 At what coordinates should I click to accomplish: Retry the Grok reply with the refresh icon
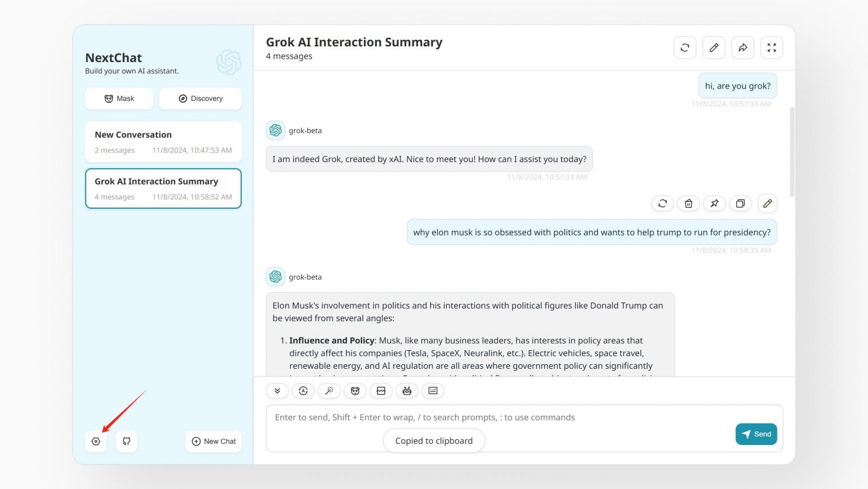662,203
